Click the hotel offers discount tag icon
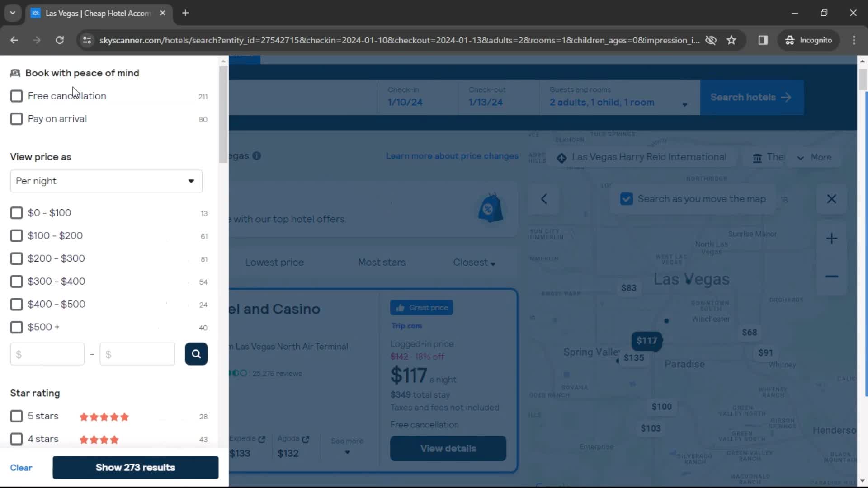 coord(491,208)
